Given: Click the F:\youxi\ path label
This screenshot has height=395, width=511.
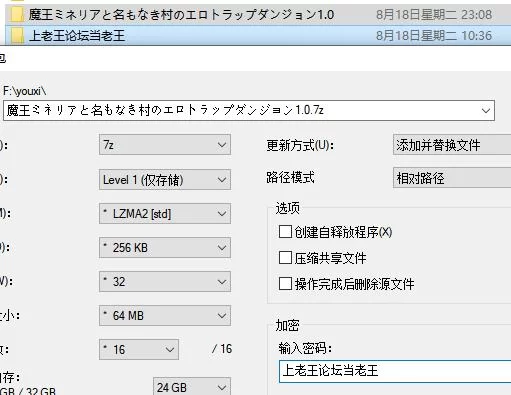Looking at the screenshot, I should click(25, 91).
